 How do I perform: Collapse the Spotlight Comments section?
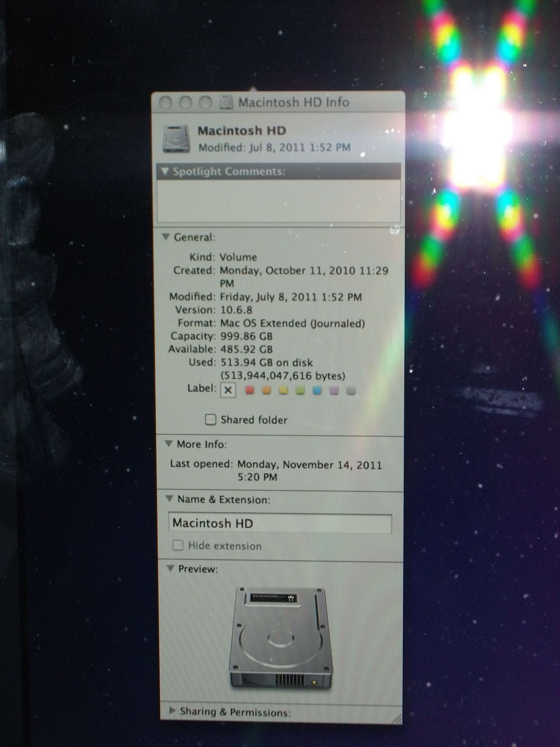[x=165, y=171]
